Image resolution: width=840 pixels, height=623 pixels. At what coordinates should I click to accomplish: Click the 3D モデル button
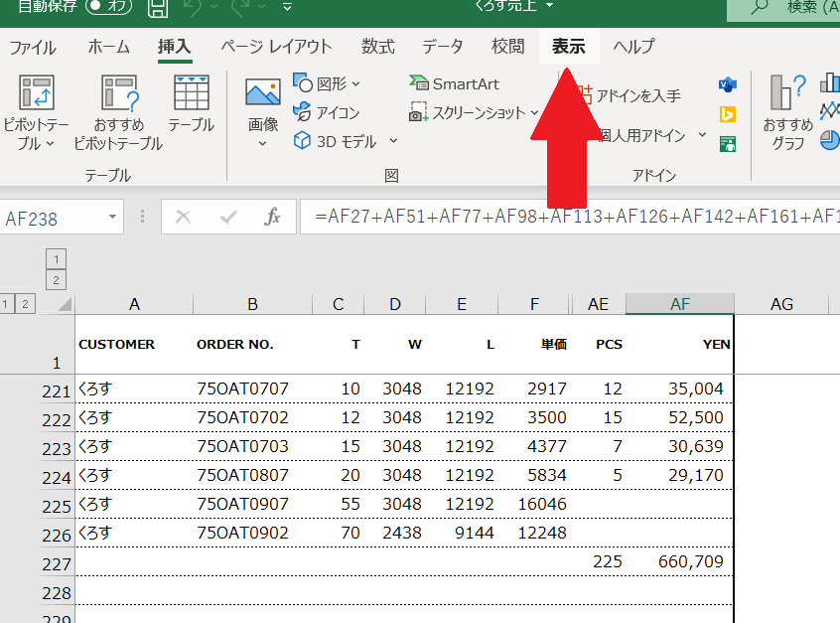point(335,141)
